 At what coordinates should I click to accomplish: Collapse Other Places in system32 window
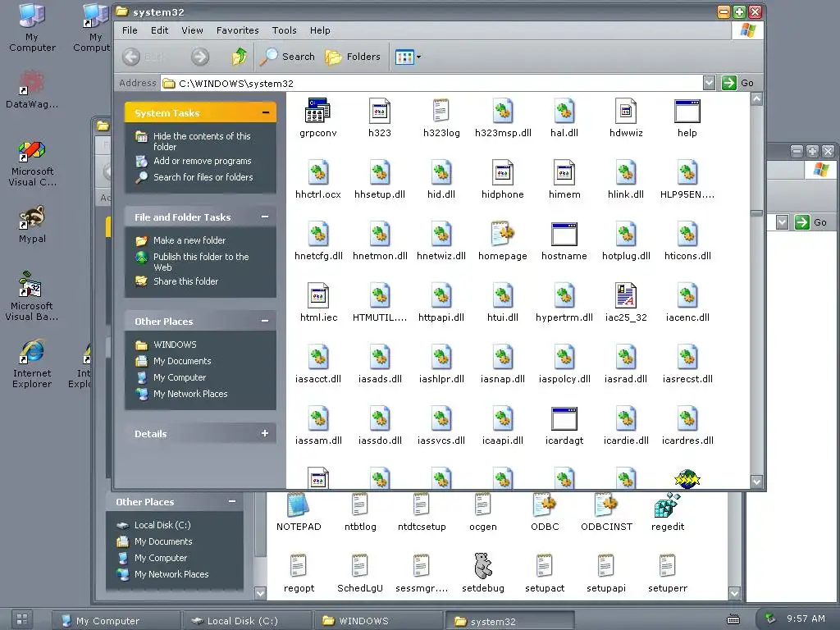(x=265, y=321)
